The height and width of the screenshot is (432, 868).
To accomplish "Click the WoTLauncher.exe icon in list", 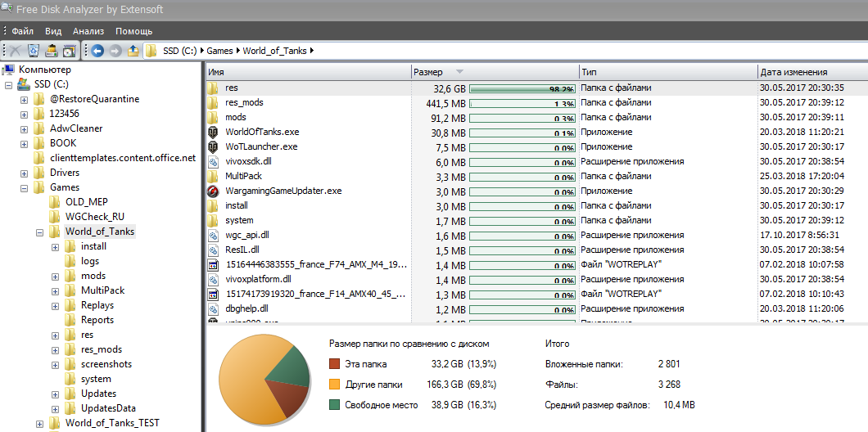I will [213, 146].
